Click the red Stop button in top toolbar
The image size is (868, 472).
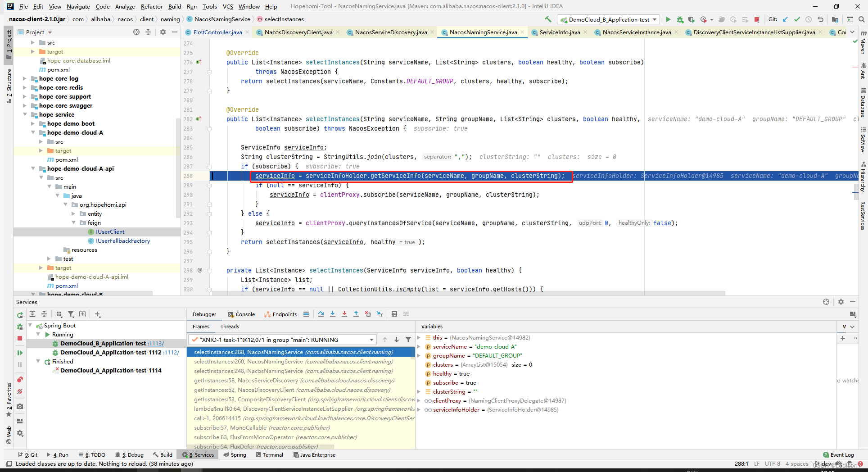point(757,19)
